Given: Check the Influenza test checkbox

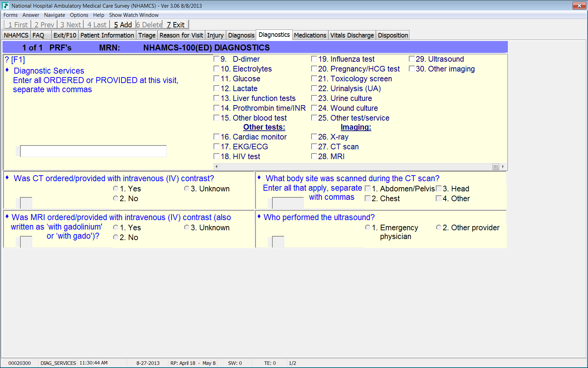Looking at the screenshot, I should [314, 59].
